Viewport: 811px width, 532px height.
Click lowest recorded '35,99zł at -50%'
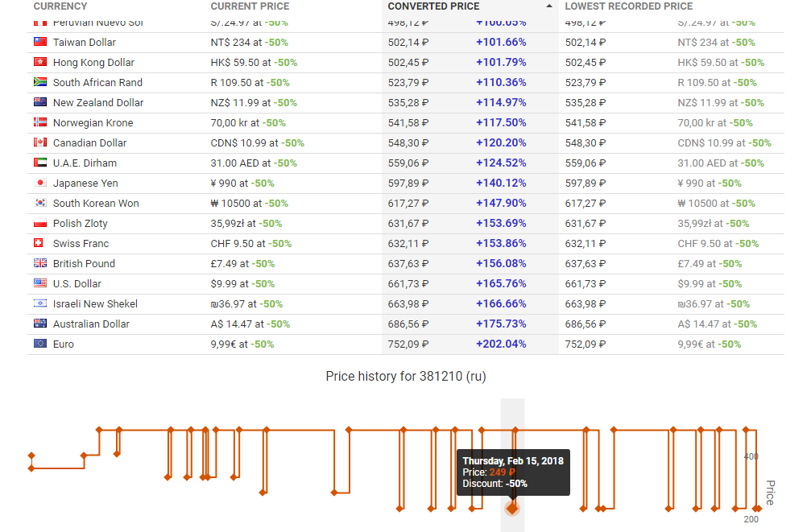point(714,224)
